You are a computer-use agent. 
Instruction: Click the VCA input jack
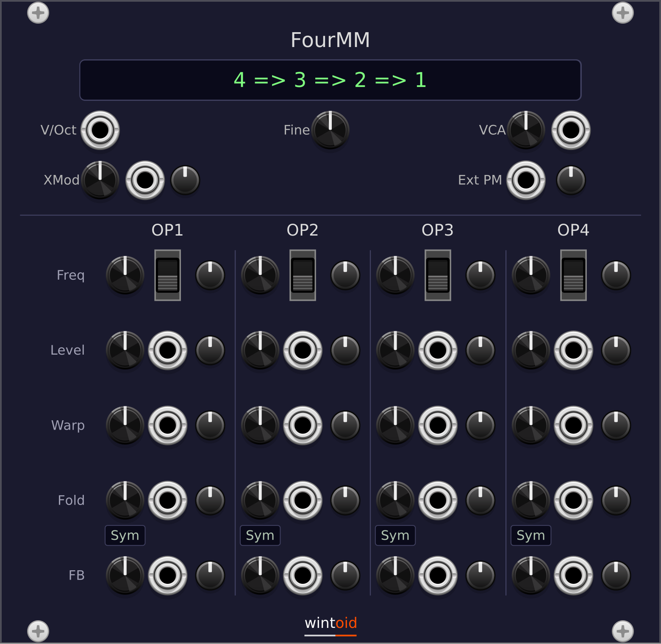tap(571, 130)
